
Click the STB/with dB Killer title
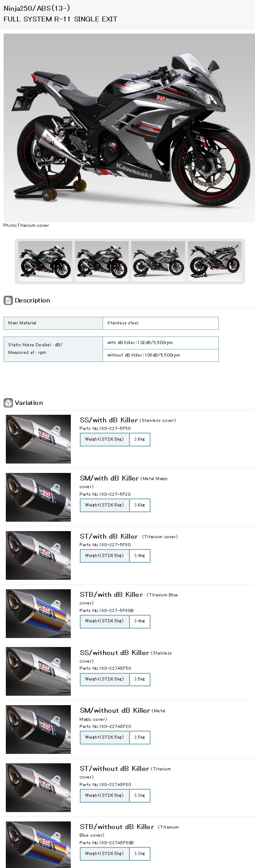point(111,595)
